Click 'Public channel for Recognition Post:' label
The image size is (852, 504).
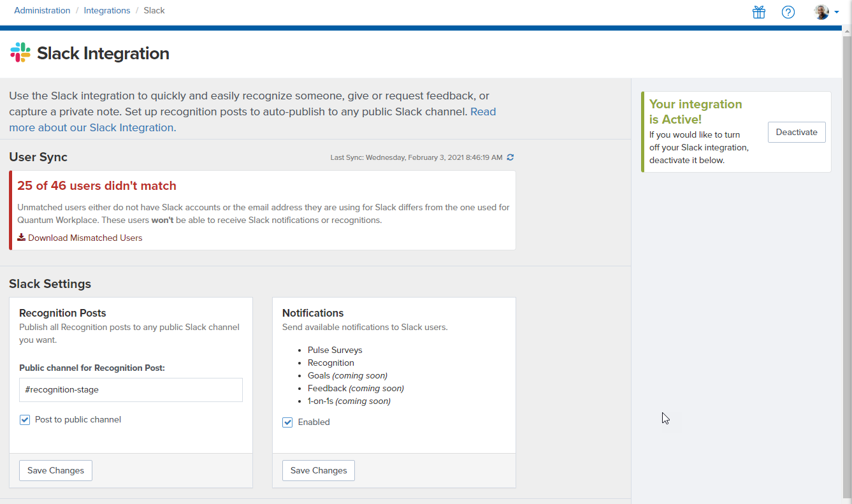(x=92, y=368)
